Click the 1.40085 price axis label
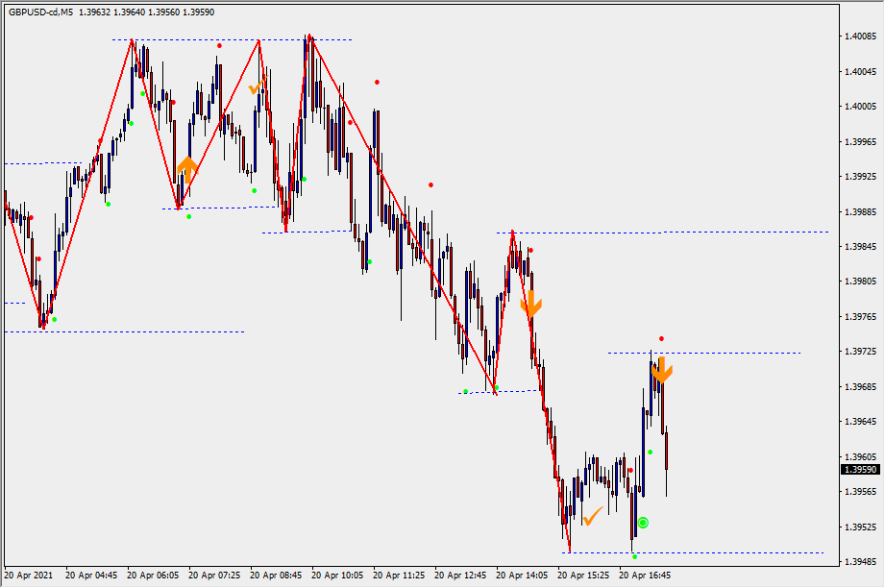 pos(857,37)
